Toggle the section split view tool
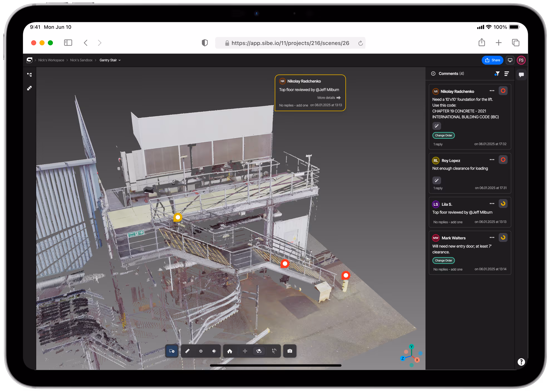The image size is (551, 392). point(201,351)
